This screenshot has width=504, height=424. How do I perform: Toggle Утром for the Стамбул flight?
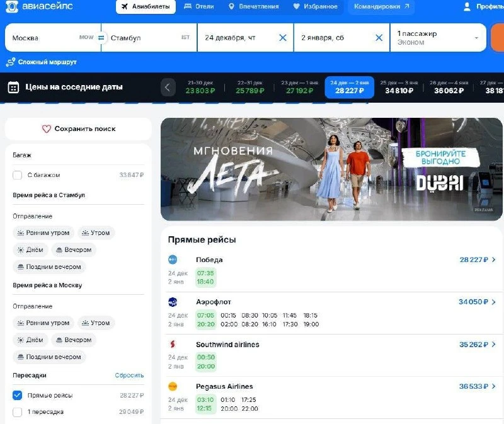(x=96, y=232)
